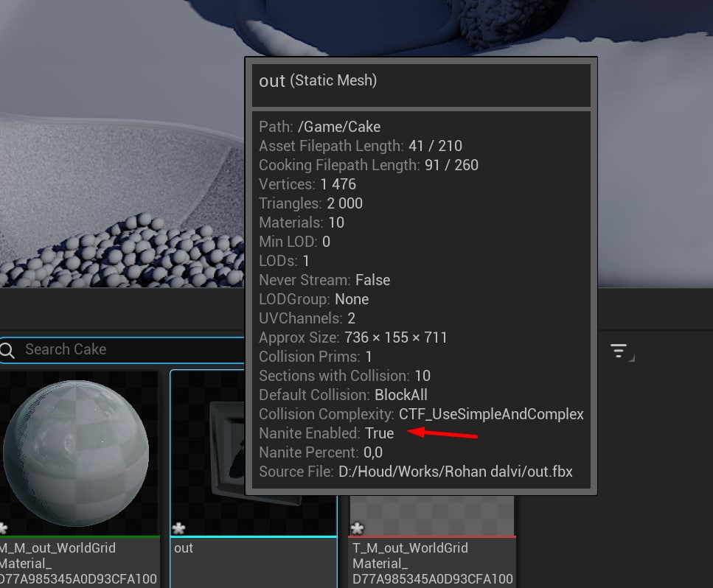Click 'Default Collision: BlockAll' line

pyautogui.click(x=344, y=395)
